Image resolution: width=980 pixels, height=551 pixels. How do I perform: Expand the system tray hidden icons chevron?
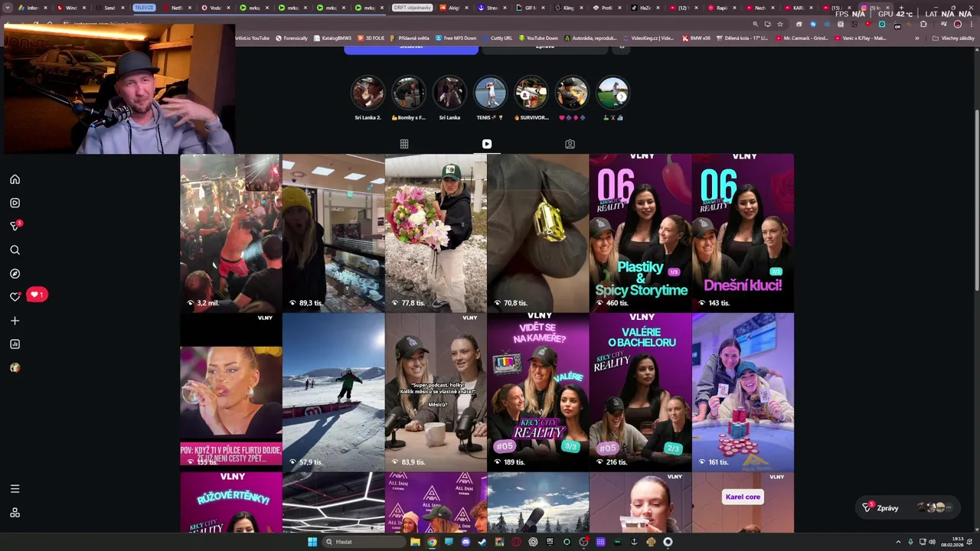coord(898,542)
